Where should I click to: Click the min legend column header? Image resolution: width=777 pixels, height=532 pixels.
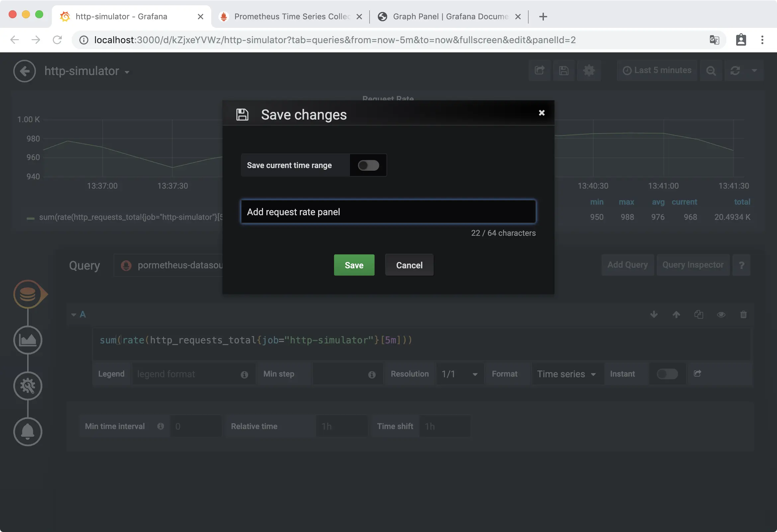point(596,202)
